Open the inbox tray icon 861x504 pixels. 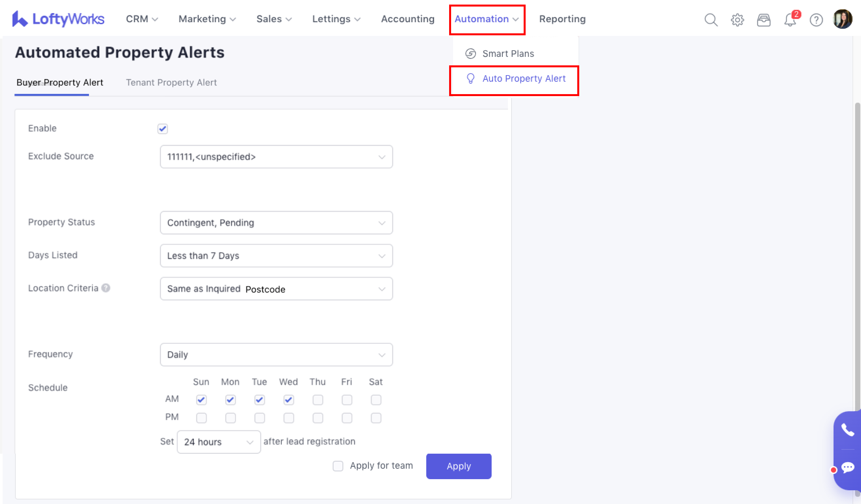[x=763, y=20]
